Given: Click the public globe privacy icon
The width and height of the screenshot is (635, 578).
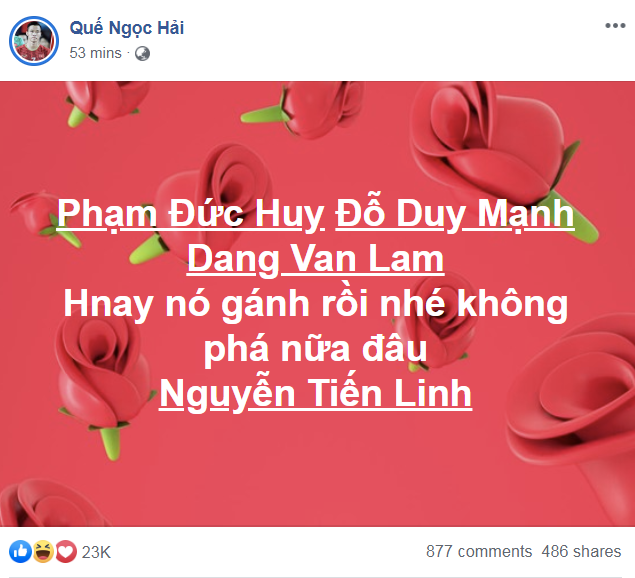Looking at the screenshot, I should pos(142,53).
